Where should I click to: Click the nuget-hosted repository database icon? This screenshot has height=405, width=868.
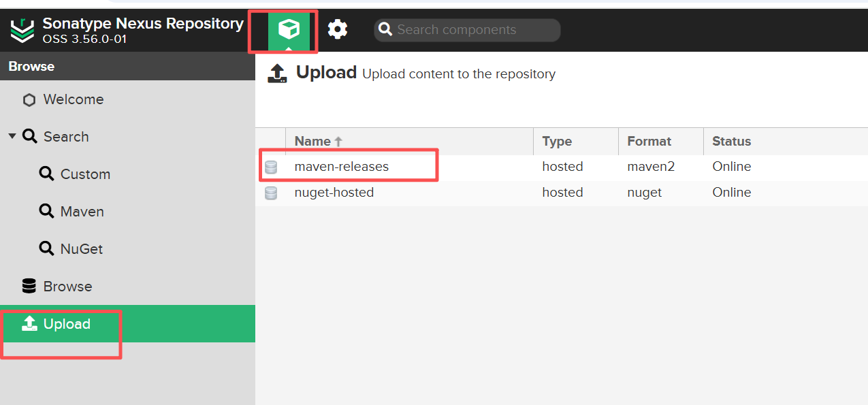(x=271, y=193)
